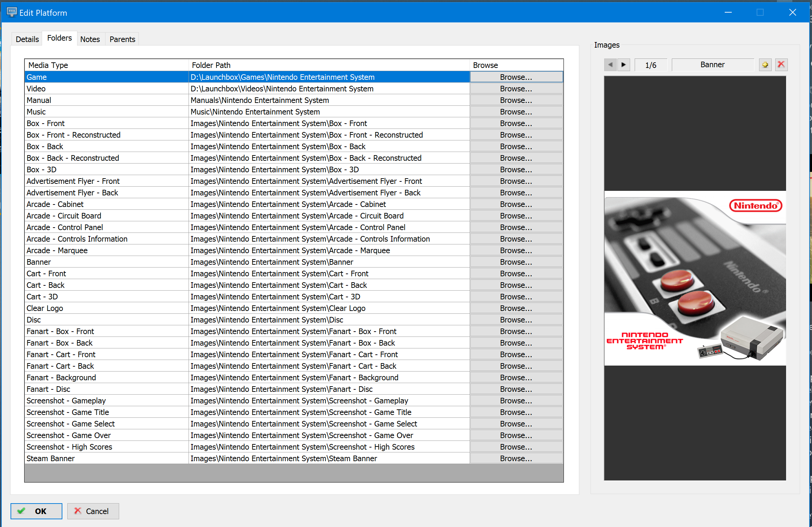Browse for the Clear Logo folder
812x527 pixels.
click(x=516, y=308)
